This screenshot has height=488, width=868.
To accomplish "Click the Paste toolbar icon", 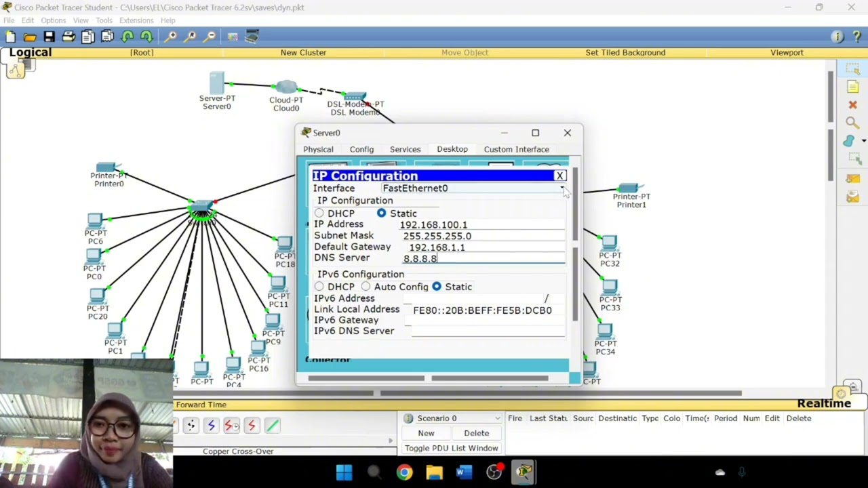I will (x=107, y=37).
